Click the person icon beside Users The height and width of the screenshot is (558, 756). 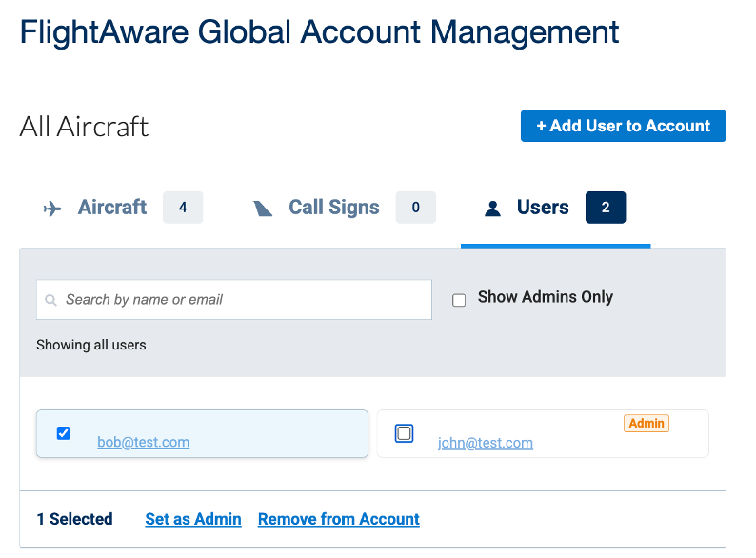[492, 209]
